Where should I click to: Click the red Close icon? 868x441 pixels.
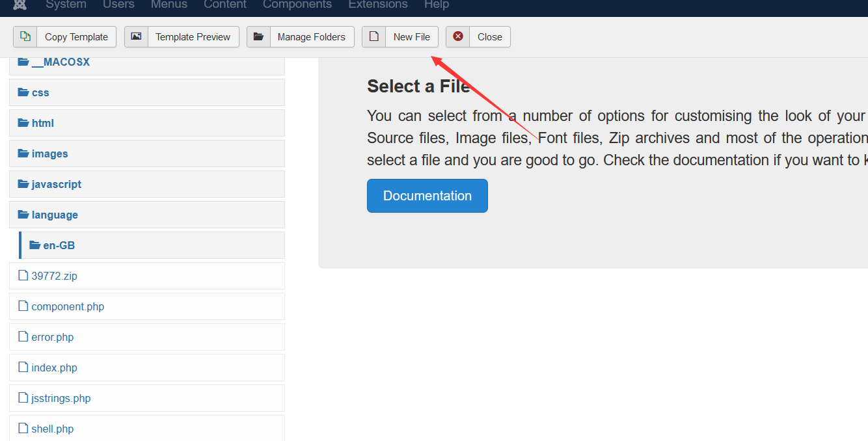458,36
